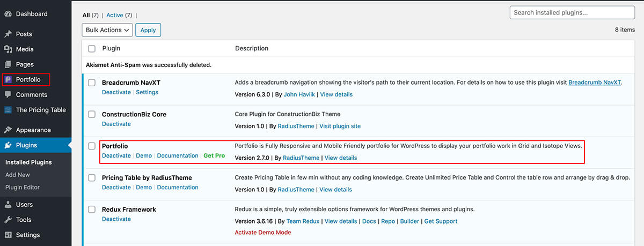This screenshot has width=644, height=246.
Task: Tick the ConstructionBiz Core checkbox
Action: (x=92, y=115)
